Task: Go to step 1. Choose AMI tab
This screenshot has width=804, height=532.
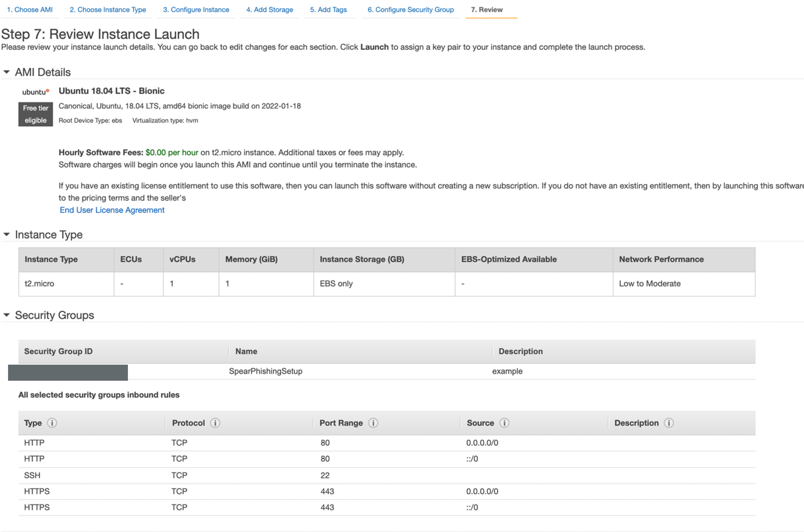Action: pyautogui.click(x=30, y=9)
